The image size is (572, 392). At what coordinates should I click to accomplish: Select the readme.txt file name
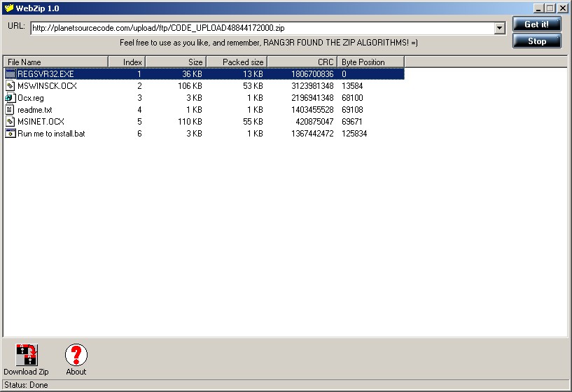[x=34, y=110]
